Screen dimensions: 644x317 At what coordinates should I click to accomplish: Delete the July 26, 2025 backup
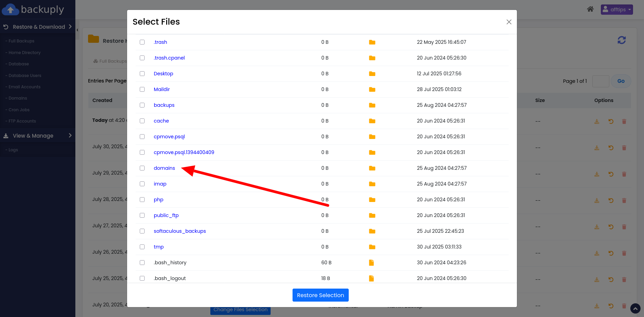point(624,253)
